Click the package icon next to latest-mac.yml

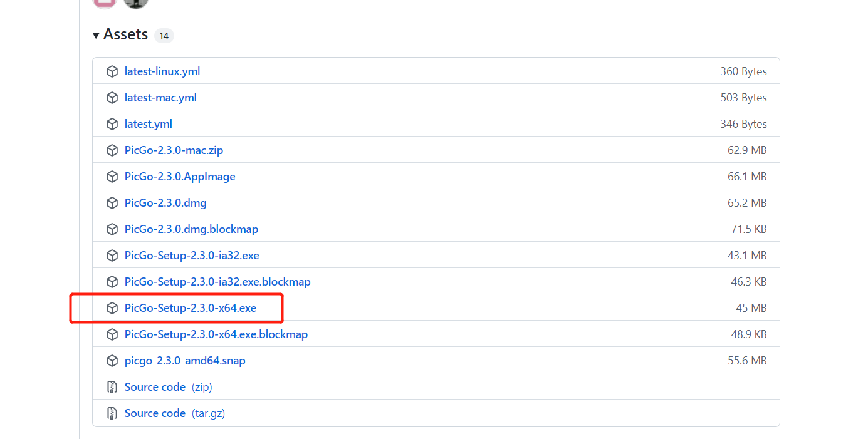(112, 98)
